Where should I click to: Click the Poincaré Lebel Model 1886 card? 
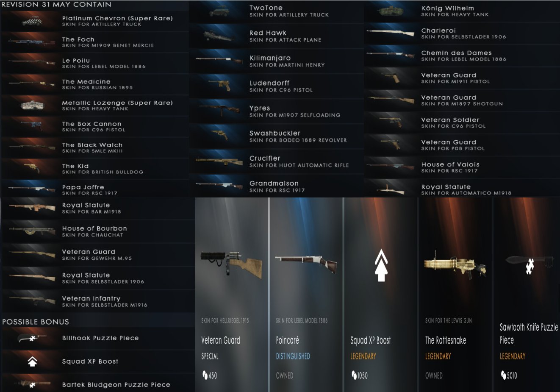click(306, 295)
